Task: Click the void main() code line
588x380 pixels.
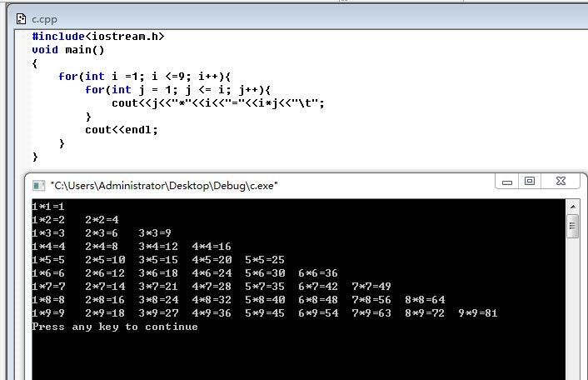Action: pyautogui.click(x=67, y=50)
